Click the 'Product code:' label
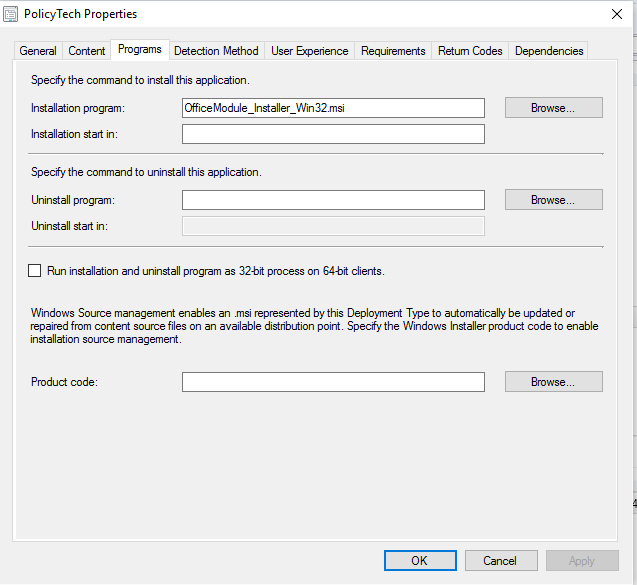 (64, 382)
